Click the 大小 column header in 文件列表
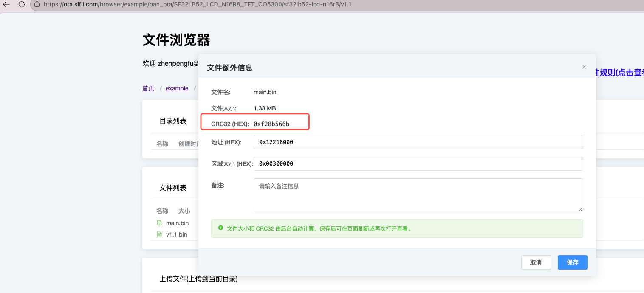This screenshot has width=644, height=293. tap(184, 211)
